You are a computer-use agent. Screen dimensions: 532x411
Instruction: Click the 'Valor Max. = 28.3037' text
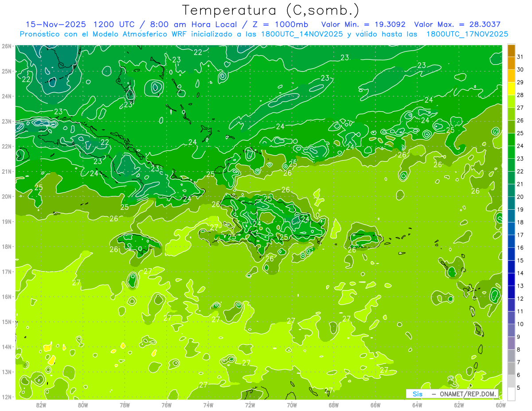coord(458,24)
